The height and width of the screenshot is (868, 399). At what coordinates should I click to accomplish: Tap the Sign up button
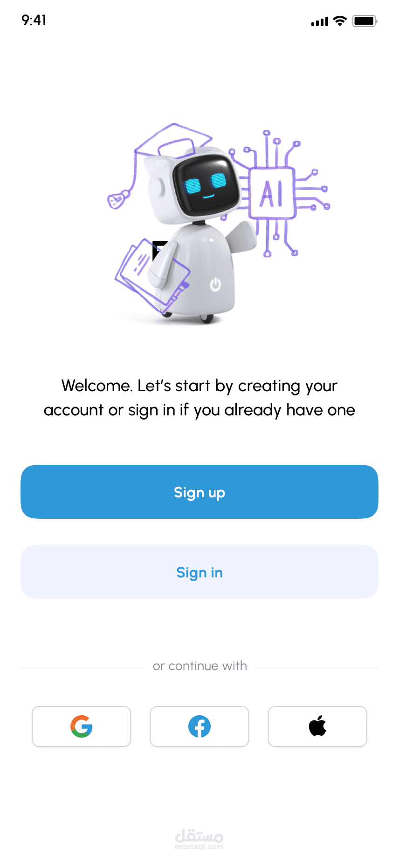point(199,492)
